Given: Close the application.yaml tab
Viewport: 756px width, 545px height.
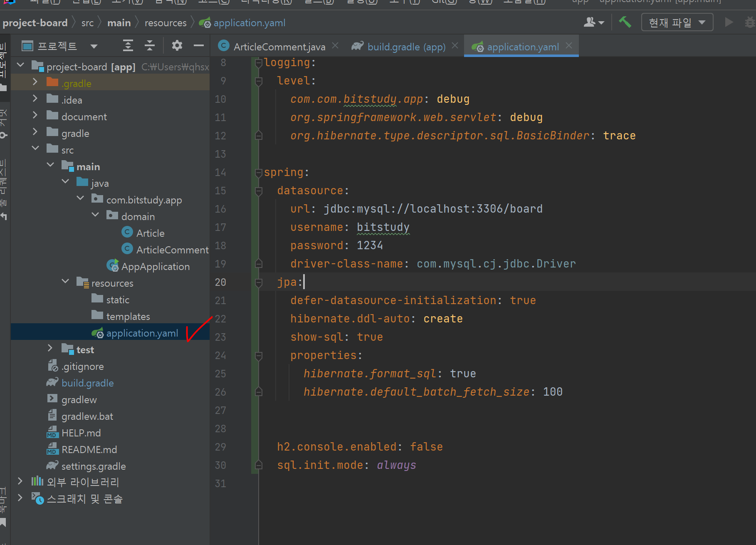Looking at the screenshot, I should tap(569, 46).
